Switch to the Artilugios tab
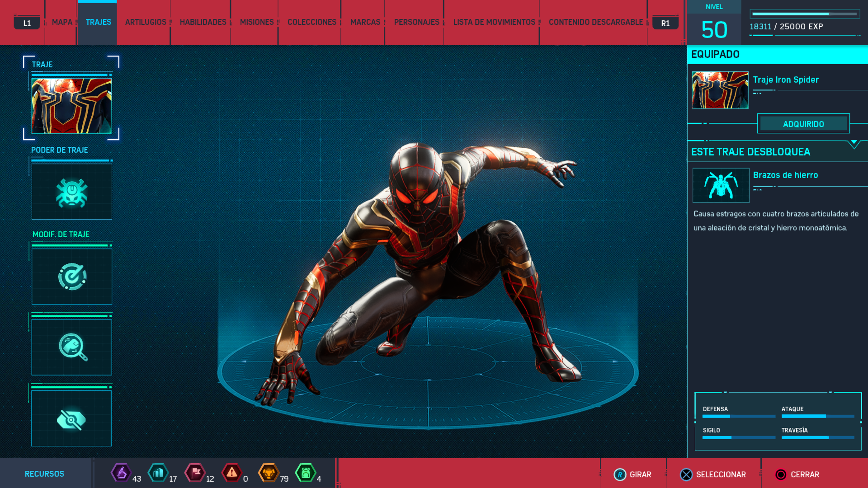Image resolution: width=868 pixels, height=488 pixels. [146, 22]
